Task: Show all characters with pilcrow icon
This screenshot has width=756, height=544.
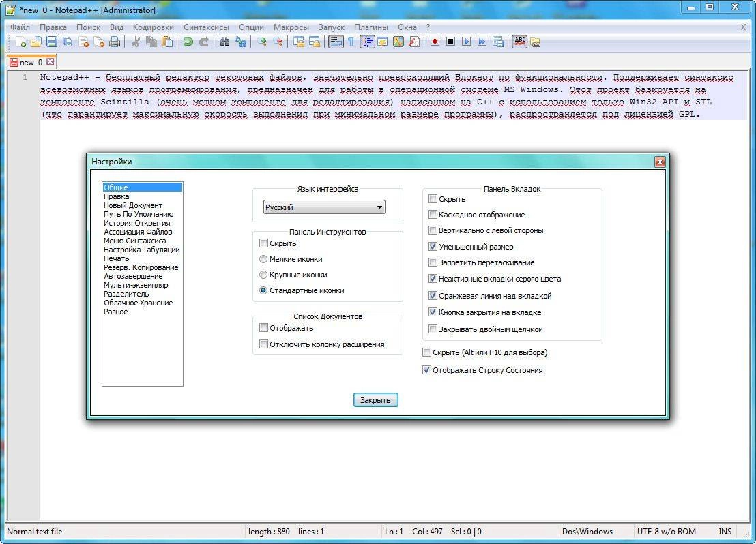Action: click(x=351, y=42)
